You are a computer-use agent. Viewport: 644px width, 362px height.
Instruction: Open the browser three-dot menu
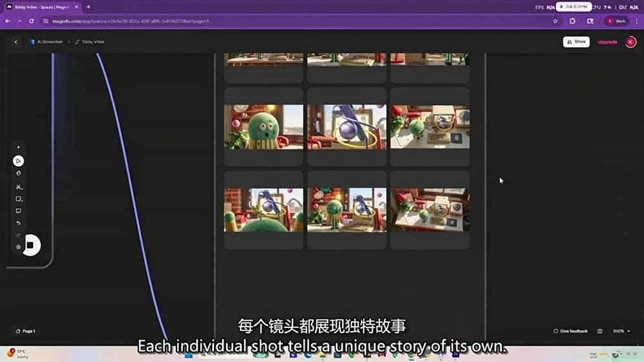click(637, 21)
